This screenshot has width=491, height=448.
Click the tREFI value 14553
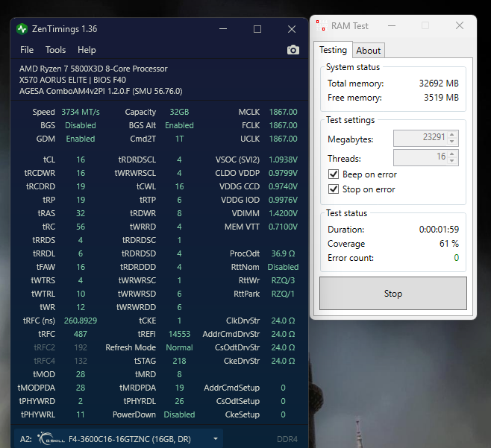(x=179, y=334)
